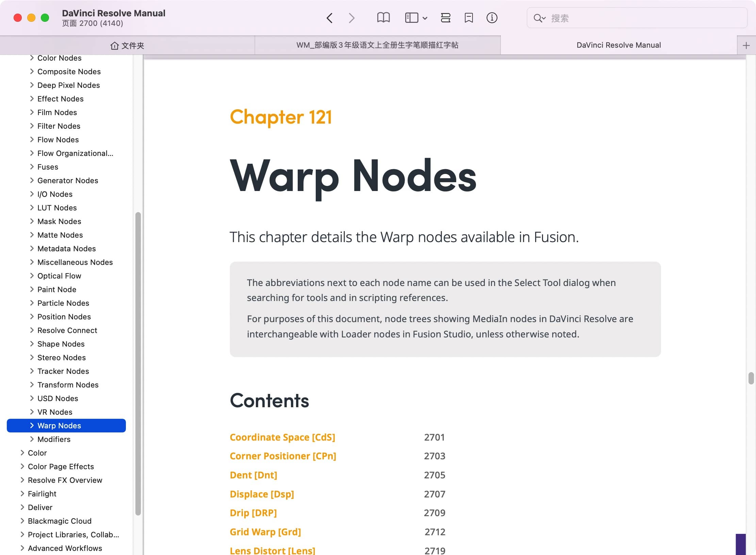The image size is (756, 555).
Task: Show document info icon
Action: pos(492,18)
